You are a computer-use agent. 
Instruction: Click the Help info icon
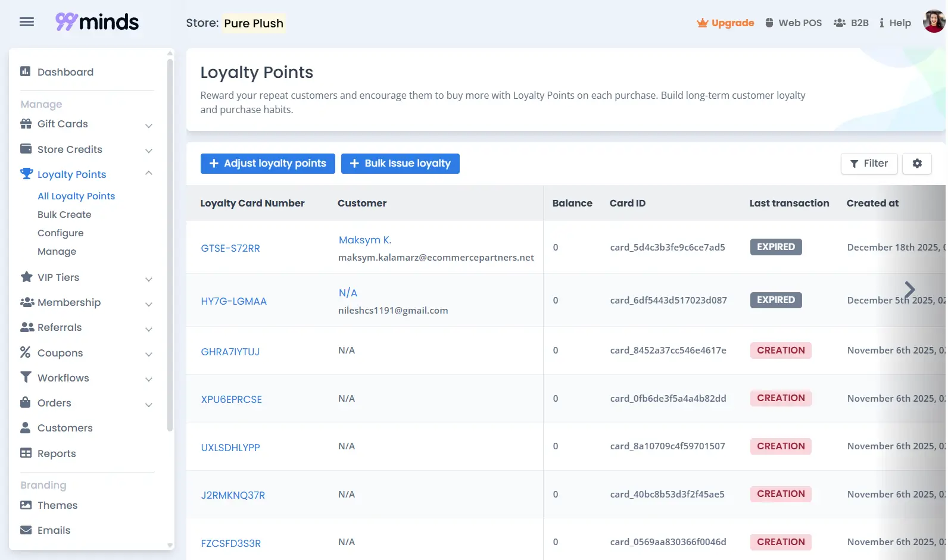pos(881,23)
